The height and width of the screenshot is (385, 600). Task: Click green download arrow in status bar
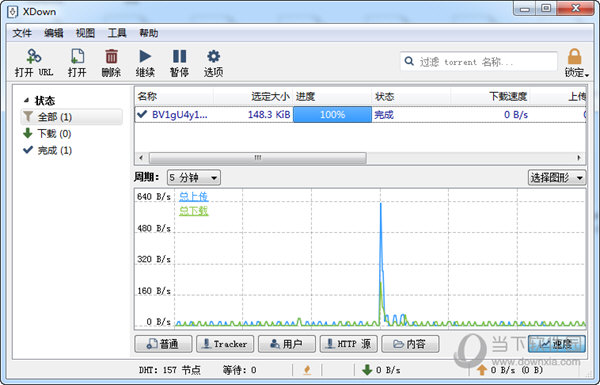coord(367,370)
